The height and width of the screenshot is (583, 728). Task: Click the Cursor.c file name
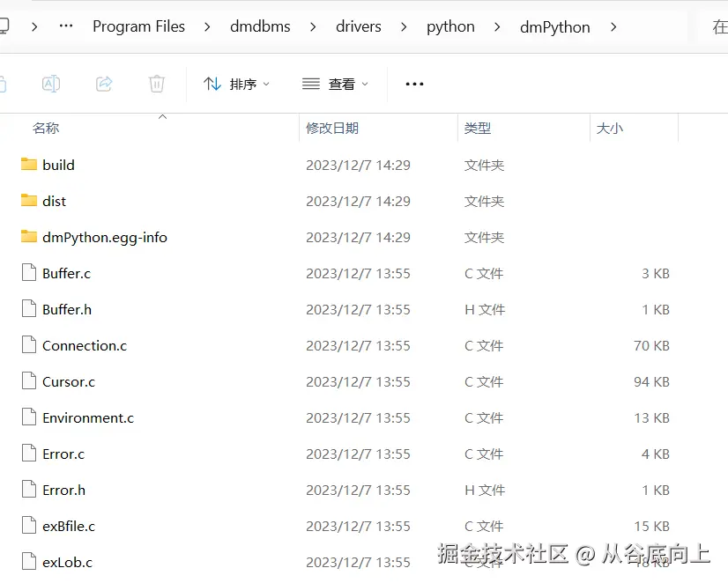(69, 382)
